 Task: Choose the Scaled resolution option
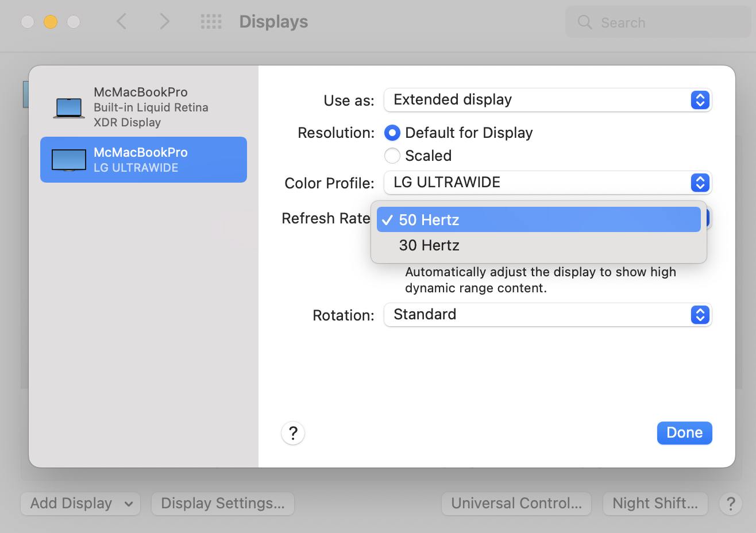(392, 156)
